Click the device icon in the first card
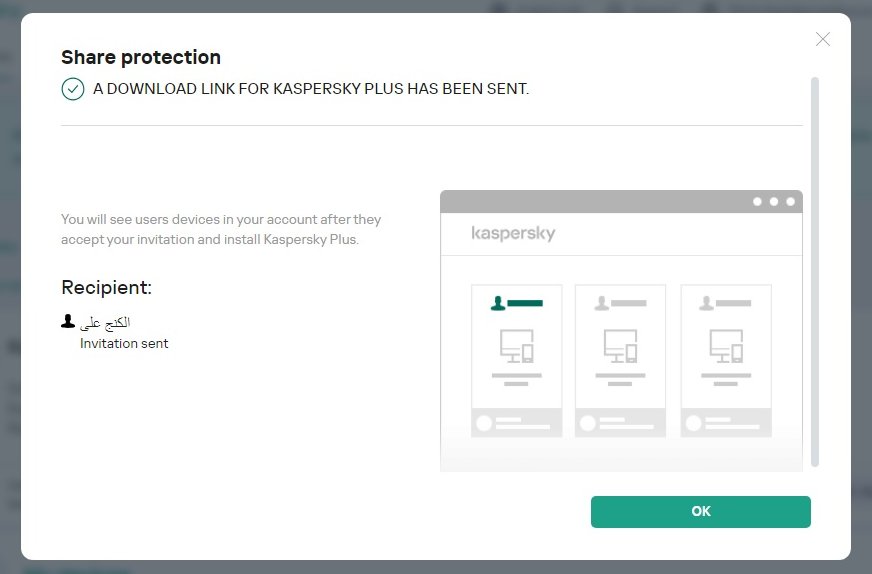Screen dimensions: 872x574 point(516,346)
